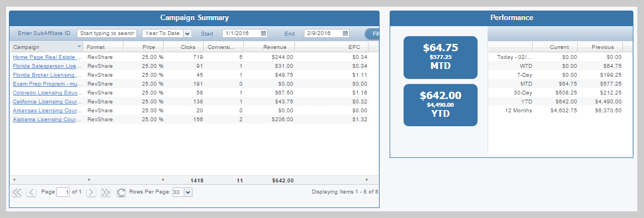Select the WTD row label
The width and height of the screenshot is (644, 218).
[525, 66]
